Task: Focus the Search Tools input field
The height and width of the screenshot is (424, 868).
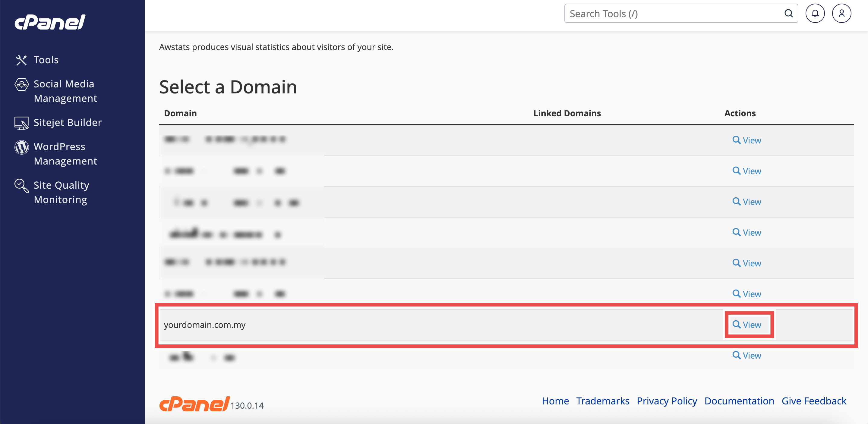Action: tap(674, 14)
